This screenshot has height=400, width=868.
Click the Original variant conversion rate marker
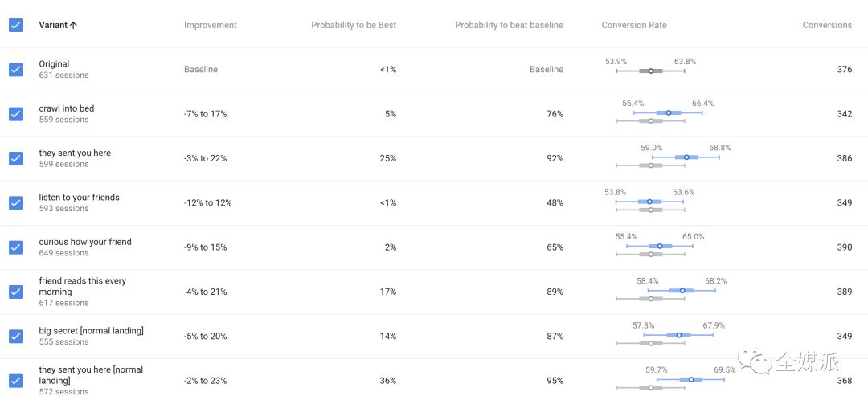[x=651, y=71]
